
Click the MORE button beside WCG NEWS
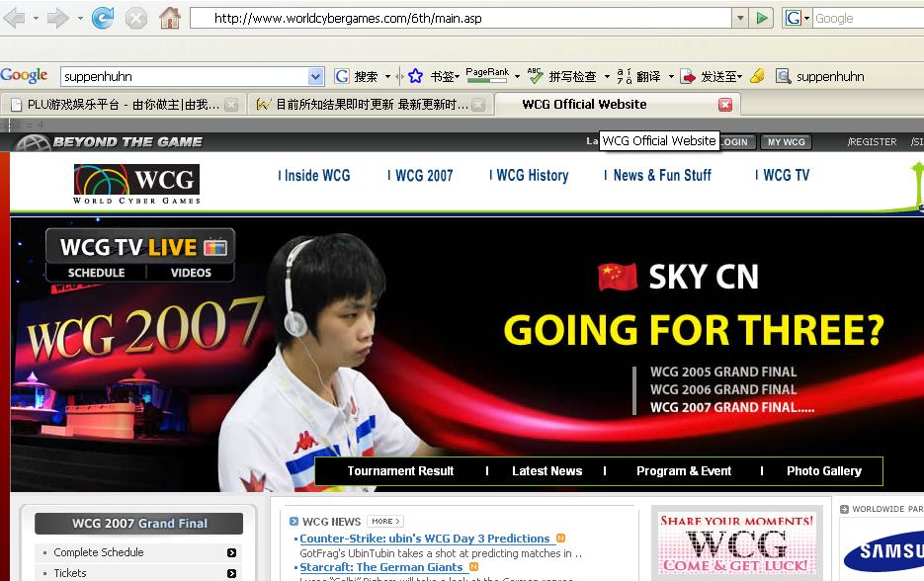coord(385,522)
